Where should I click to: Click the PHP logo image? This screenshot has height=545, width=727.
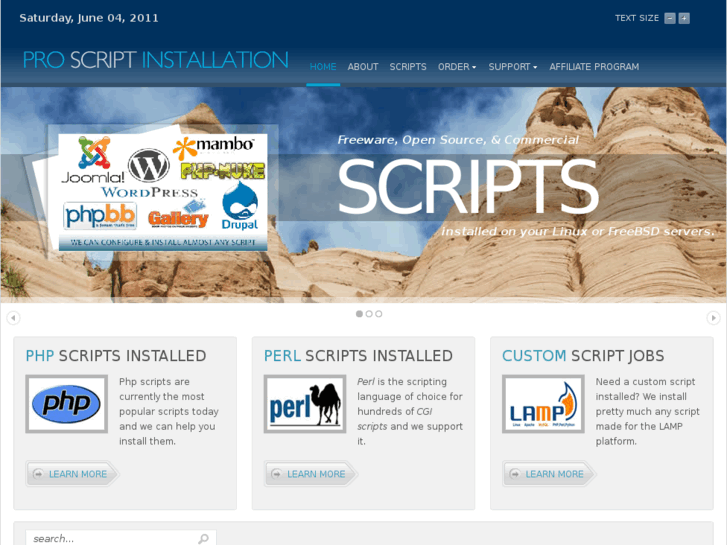point(66,404)
